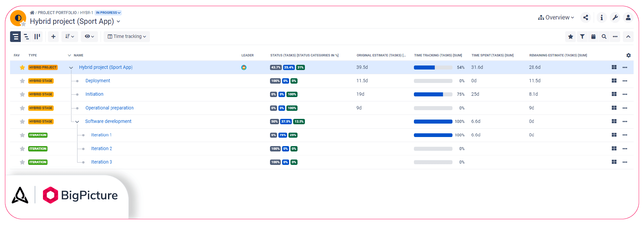Open the Hybrid project (Sport App) link
This screenshot has width=644, height=225.
pos(106,67)
